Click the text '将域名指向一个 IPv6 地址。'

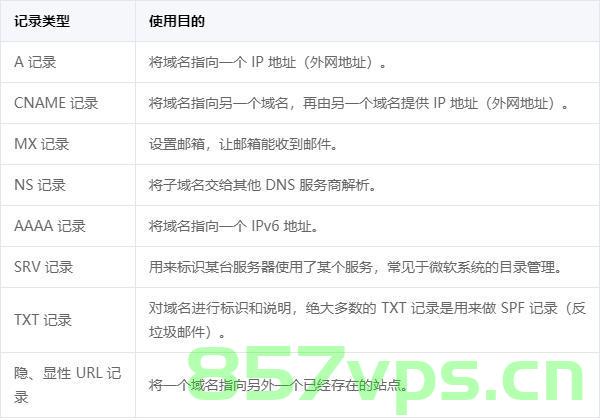pyautogui.click(x=233, y=226)
